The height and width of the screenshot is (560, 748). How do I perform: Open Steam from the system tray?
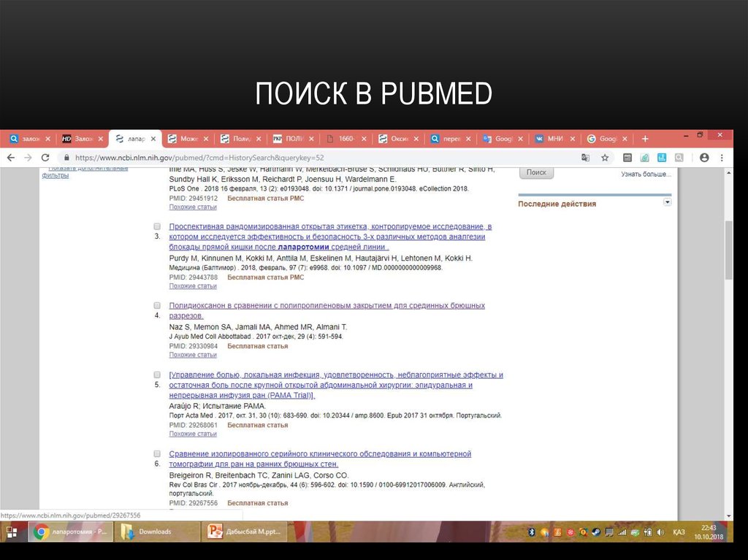click(x=595, y=532)
